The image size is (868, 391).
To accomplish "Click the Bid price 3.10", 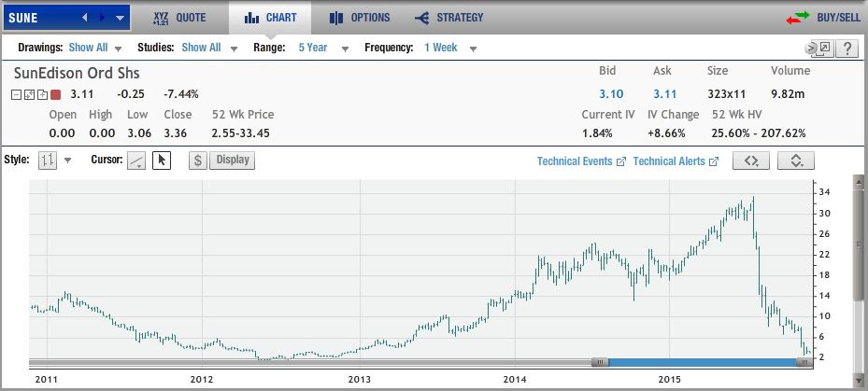I will tap(610, 94).
